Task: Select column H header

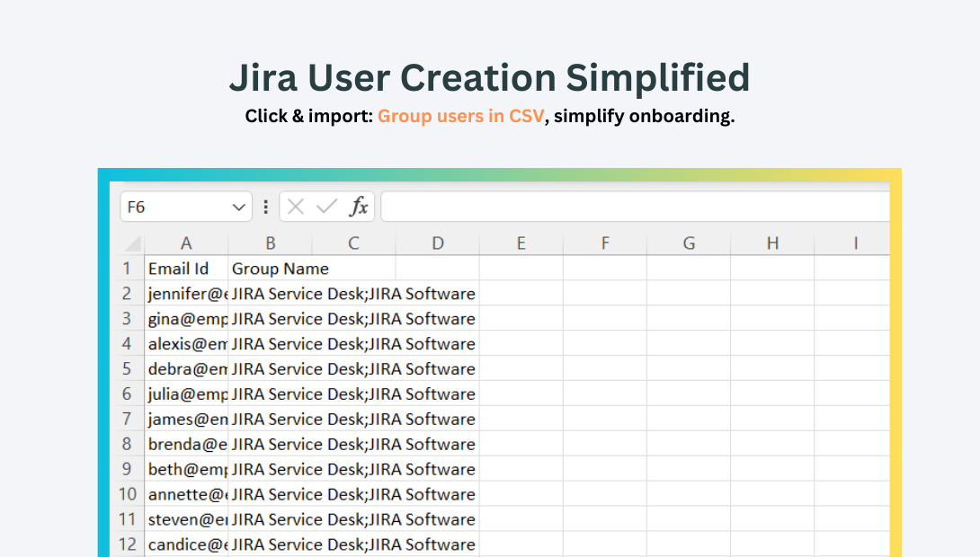Action: [x=772, y=243]
